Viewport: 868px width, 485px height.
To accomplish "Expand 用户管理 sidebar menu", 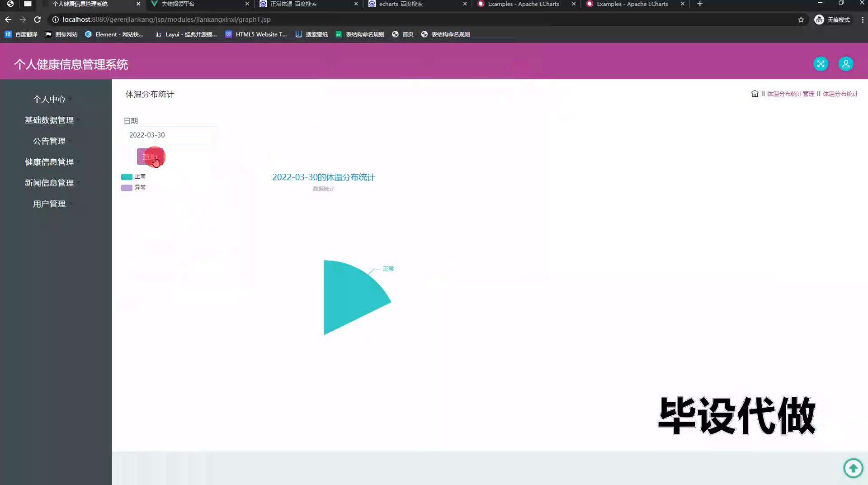I will tap(49, 204).
